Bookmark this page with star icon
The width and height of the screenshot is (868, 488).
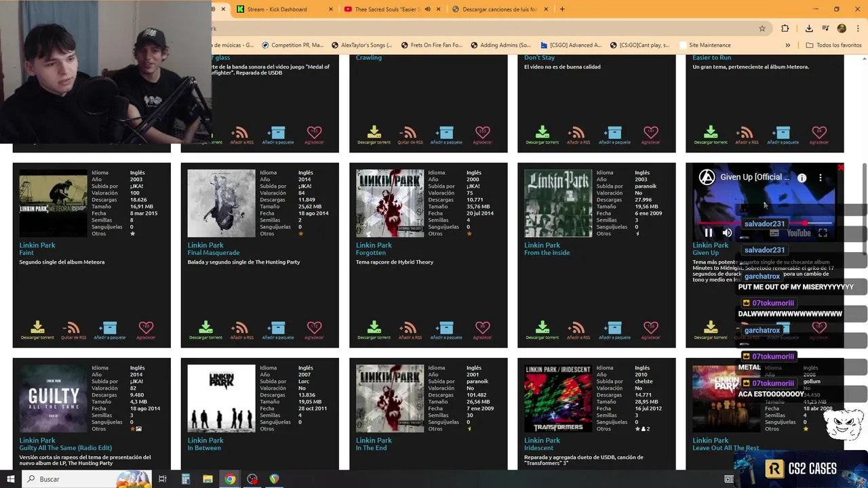(x=762, y=28)
